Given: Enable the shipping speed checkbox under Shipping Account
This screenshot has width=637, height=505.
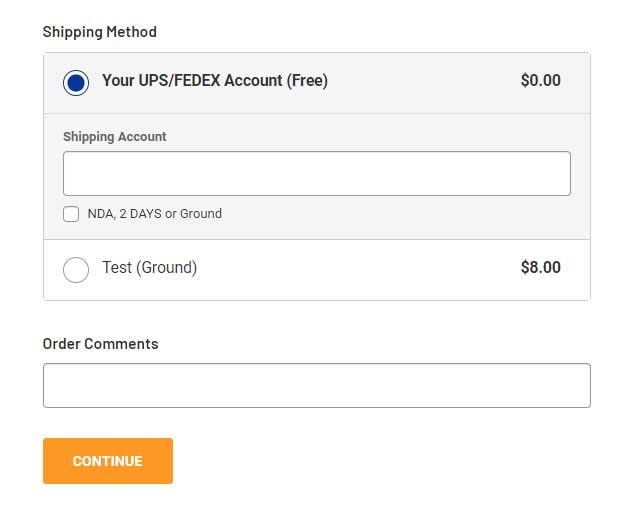Looking at the screenshot, I should click(71, 214).
